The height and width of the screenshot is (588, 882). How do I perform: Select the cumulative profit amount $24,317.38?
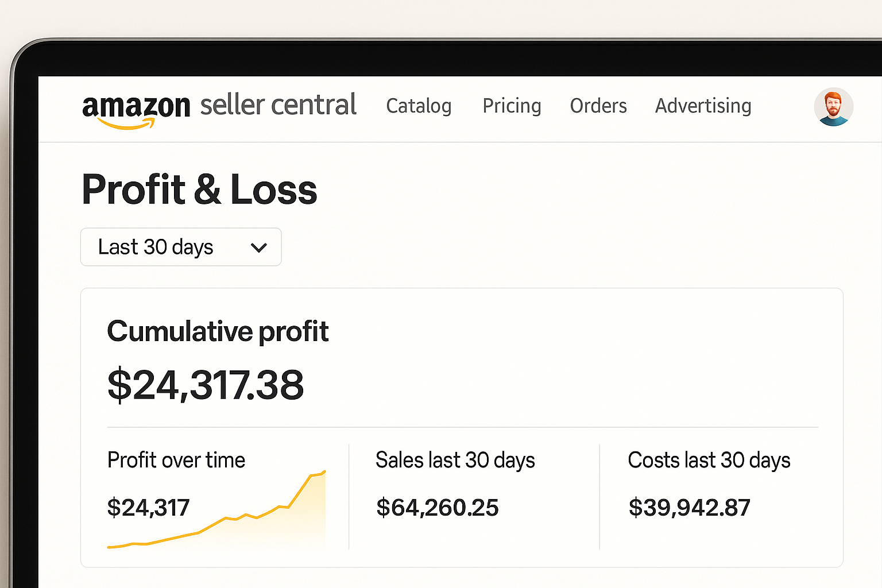(x=206, y=385)
